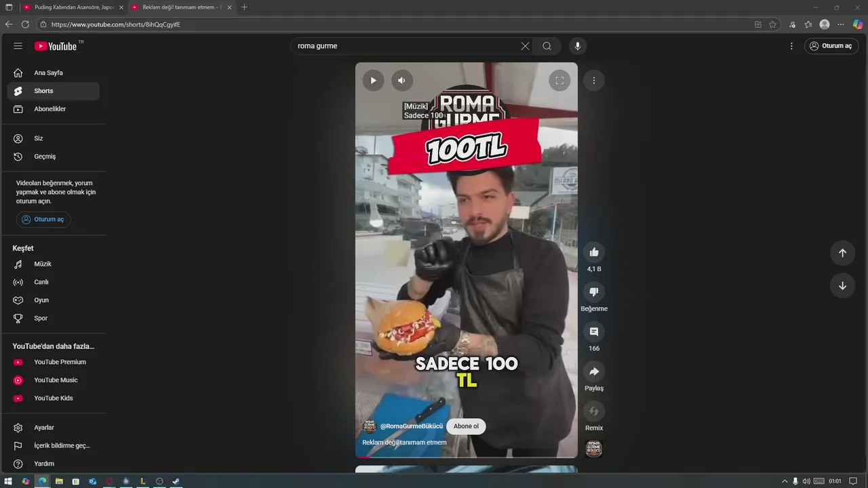Open the Copilot sidebar icon

pyautogui.click(x=858, y=24)
